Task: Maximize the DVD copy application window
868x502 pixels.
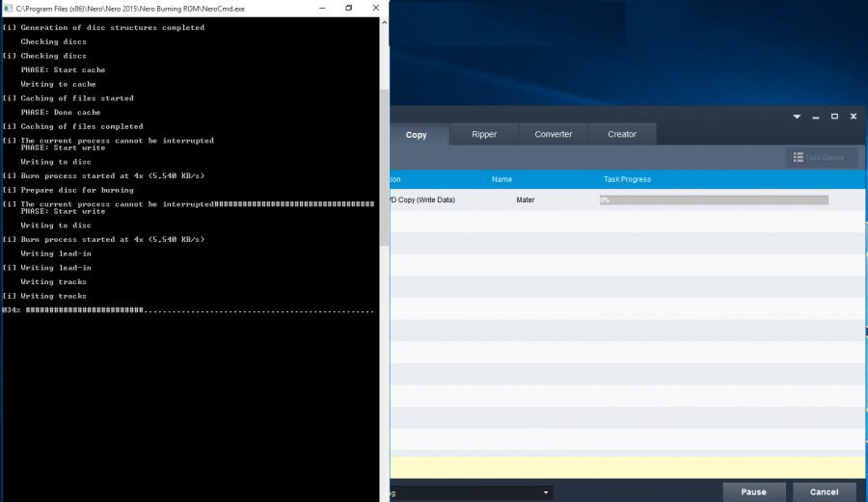Action: [x=834, y=117]
